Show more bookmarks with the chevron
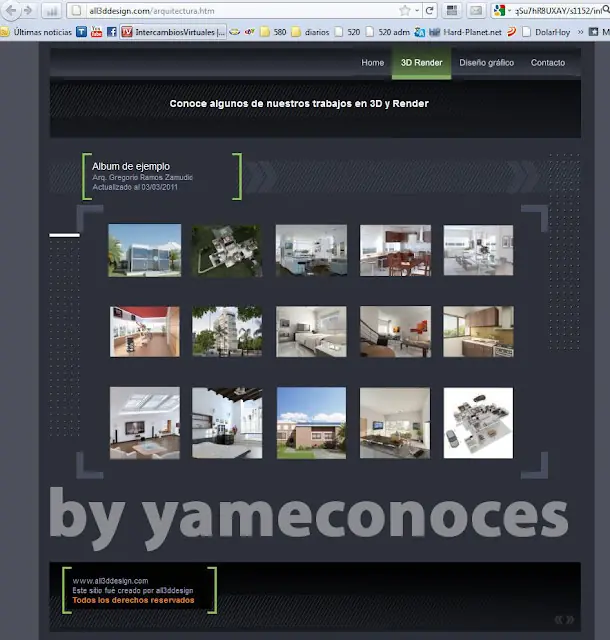The width and height of the screenshot is (610, 640). point(580,32)
